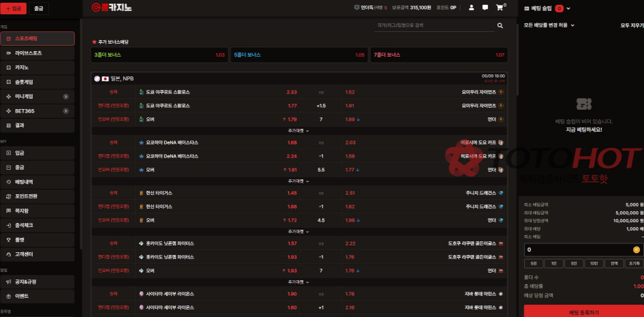This screenshot has height=317, width=644.
Task: Expand 추가마켓 under Yokohama DeNA match
Action: coord(298,181)
